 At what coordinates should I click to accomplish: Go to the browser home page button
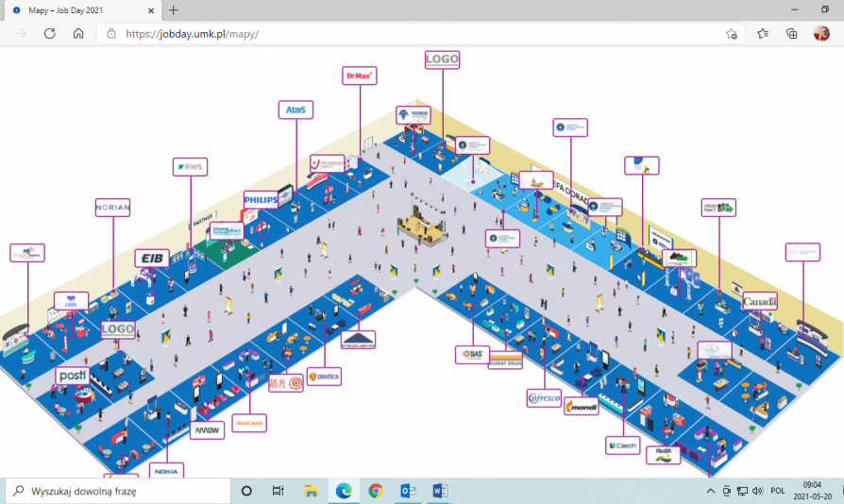(78, 33)
